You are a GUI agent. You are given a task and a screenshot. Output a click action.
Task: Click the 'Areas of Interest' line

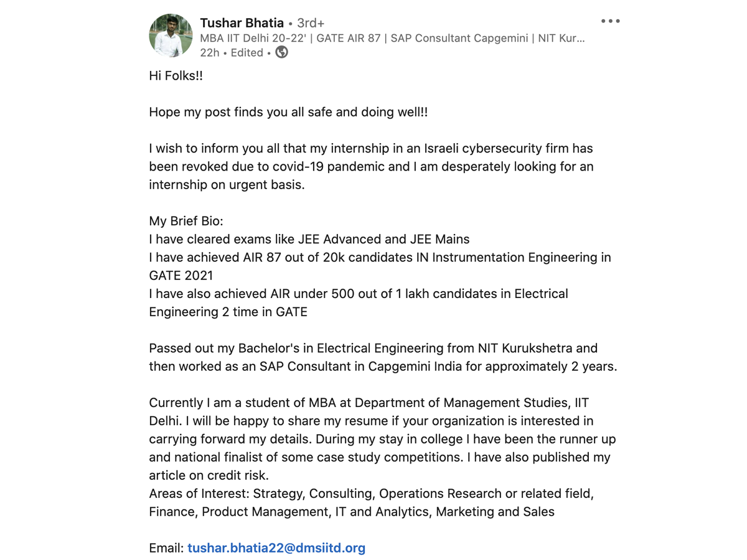(371, 494)
